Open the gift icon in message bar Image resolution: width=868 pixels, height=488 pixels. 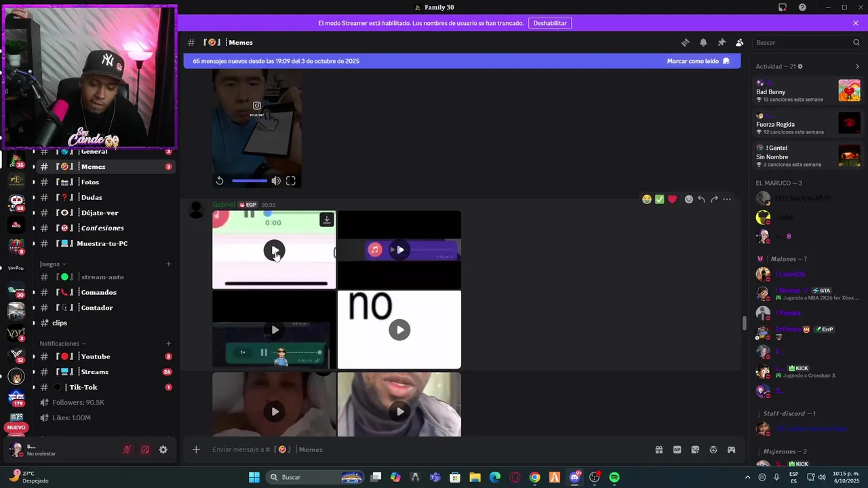(x=658, y=449)
